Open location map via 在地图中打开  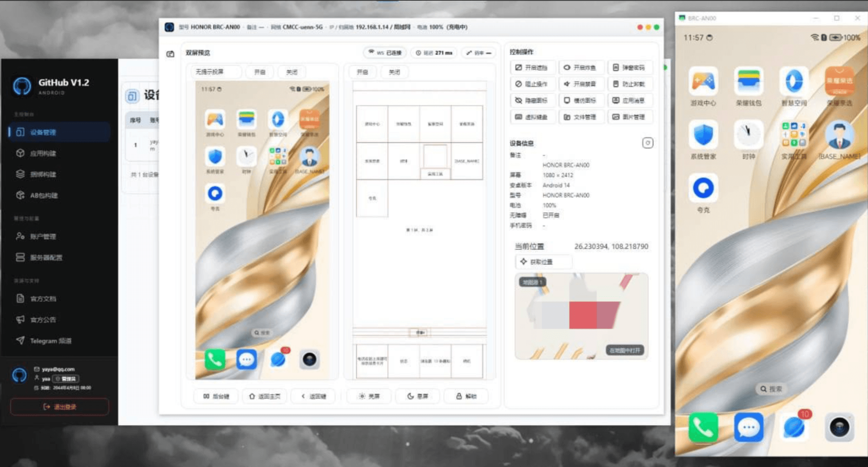click(624, 350)
